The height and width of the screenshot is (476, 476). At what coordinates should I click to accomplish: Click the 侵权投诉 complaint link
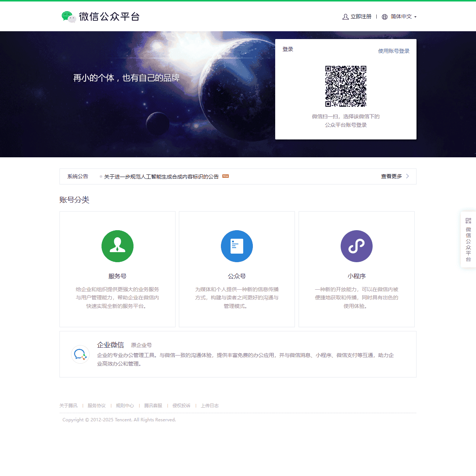(x=181, y=406)
